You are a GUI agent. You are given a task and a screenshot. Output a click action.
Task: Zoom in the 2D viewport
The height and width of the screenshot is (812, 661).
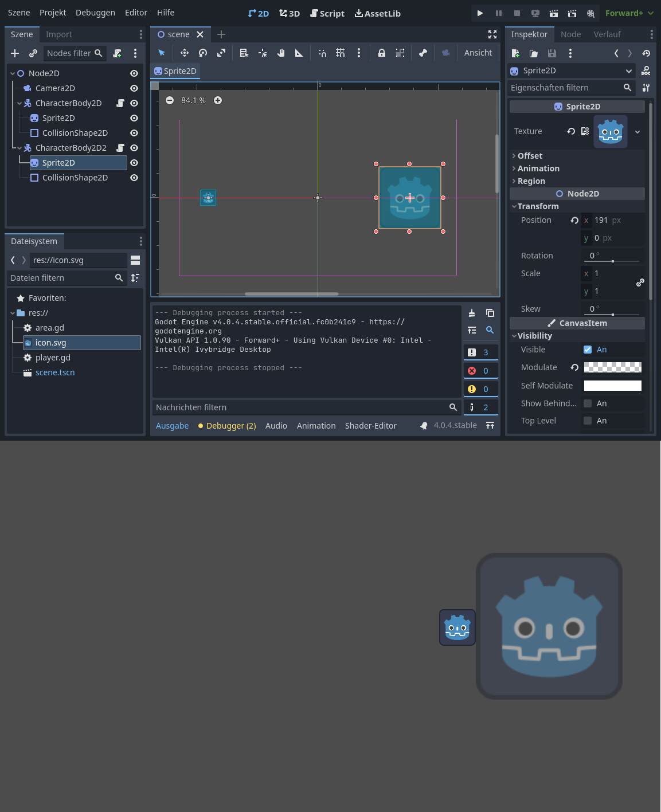pyautogui.click(x=218, y=100)
